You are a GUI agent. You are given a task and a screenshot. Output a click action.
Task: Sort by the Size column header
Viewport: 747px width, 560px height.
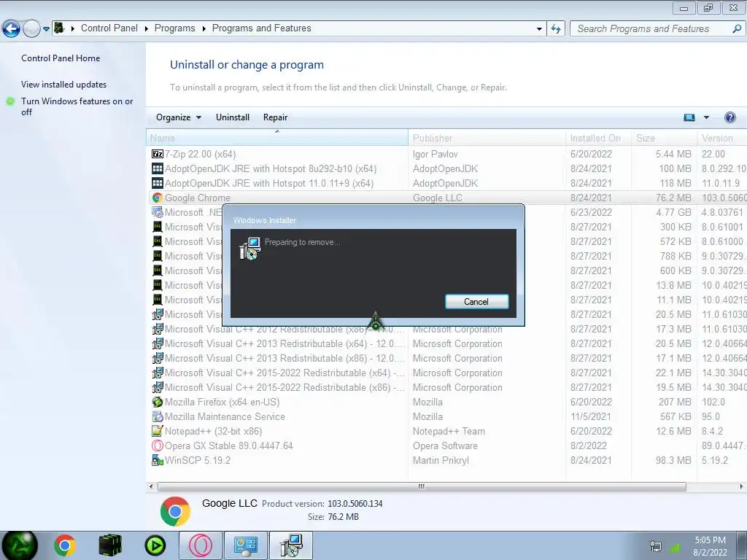[665, 138]
